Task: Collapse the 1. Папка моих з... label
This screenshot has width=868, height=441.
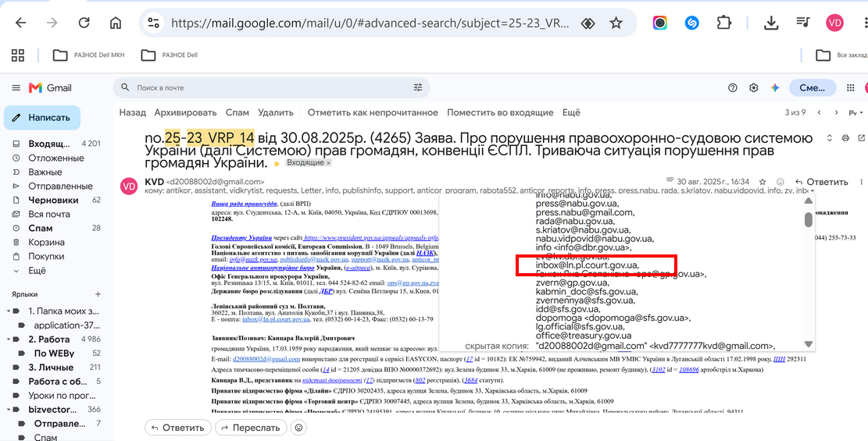Action: coord(9,311)
